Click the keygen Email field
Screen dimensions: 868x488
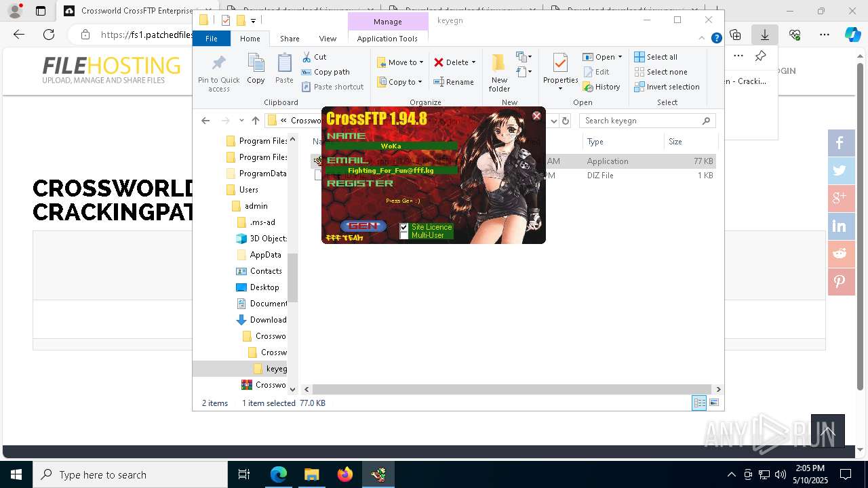click(391, 170)
